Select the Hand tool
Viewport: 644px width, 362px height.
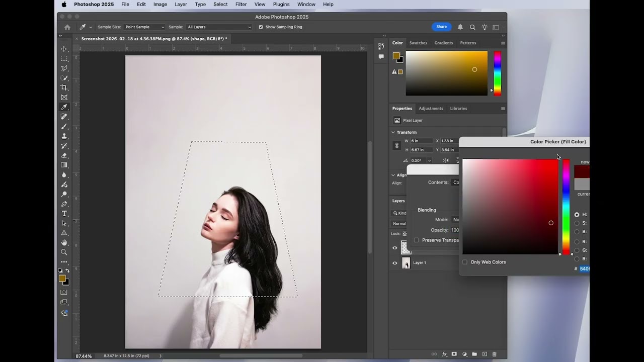click(x=64, y=242)
